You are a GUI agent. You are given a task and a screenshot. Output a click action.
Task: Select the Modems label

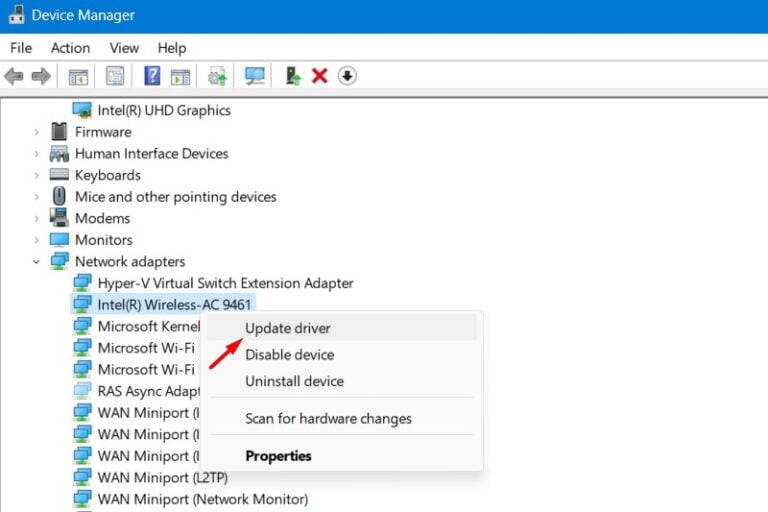(x=102, y=219)
